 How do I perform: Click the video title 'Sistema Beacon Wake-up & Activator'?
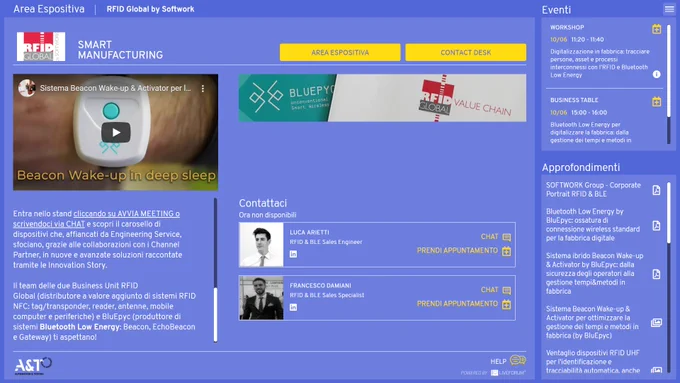[x=115, y=88]
